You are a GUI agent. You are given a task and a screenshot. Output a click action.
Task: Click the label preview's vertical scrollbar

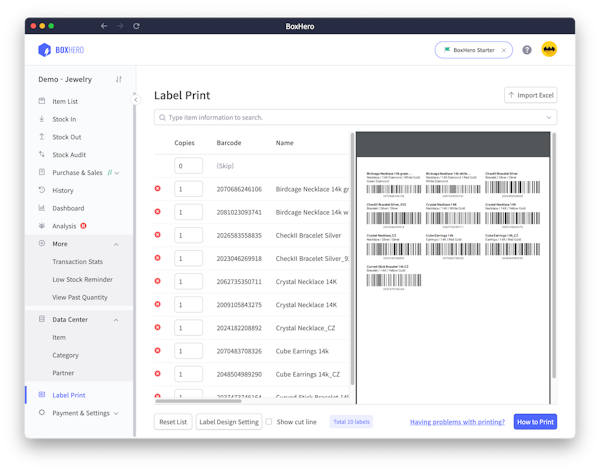coord(554,256)
